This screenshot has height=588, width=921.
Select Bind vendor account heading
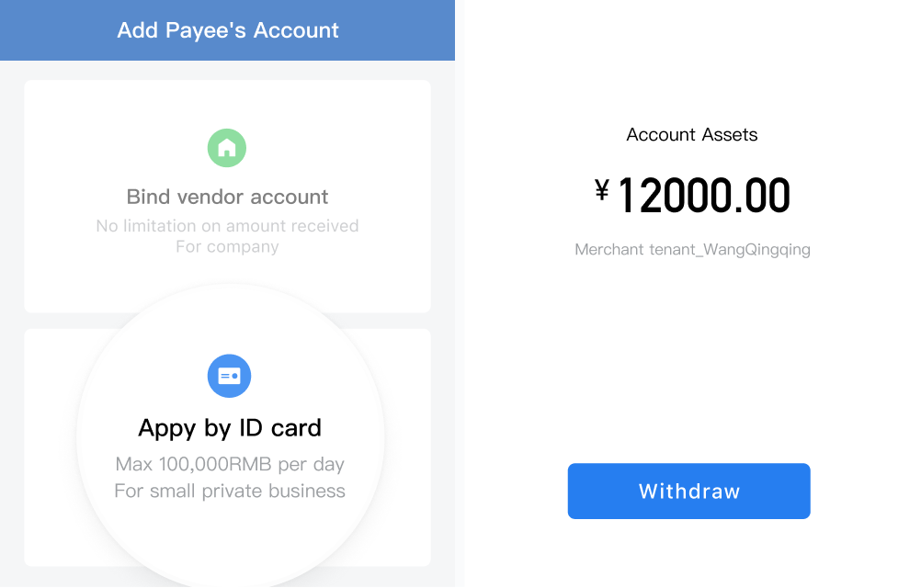pyautogui.click(x=227, y=197)
